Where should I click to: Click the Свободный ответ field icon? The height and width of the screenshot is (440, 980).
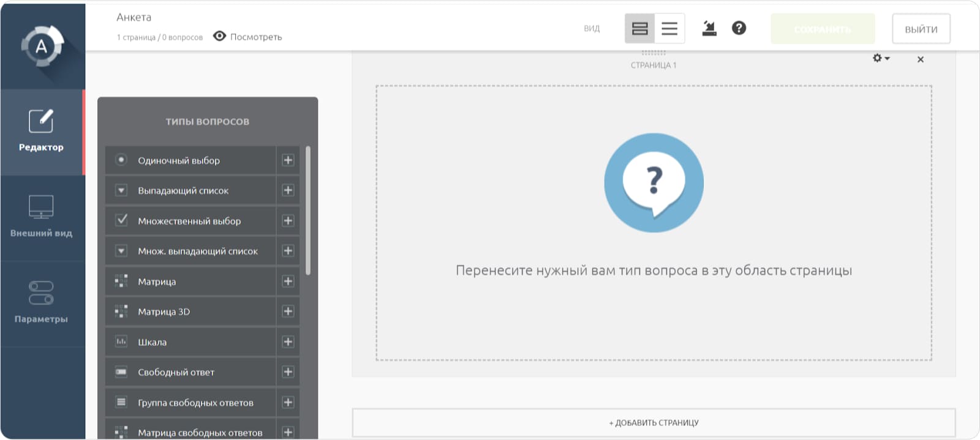(121, 371)
